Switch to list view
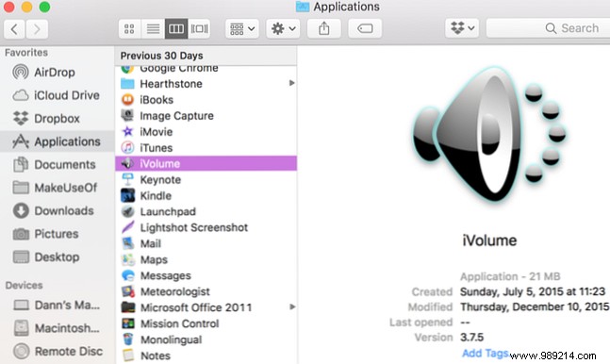 [153, 29]
